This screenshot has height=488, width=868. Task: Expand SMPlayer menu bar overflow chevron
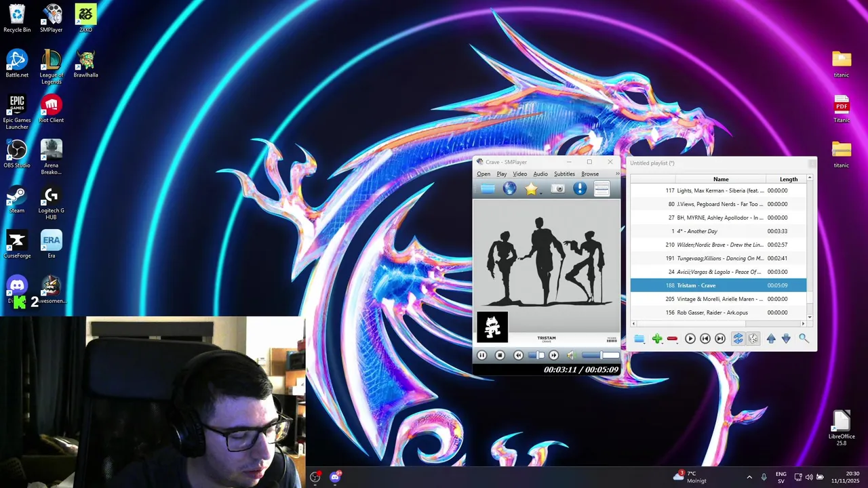pyautogui.click(x=617, y=174)
